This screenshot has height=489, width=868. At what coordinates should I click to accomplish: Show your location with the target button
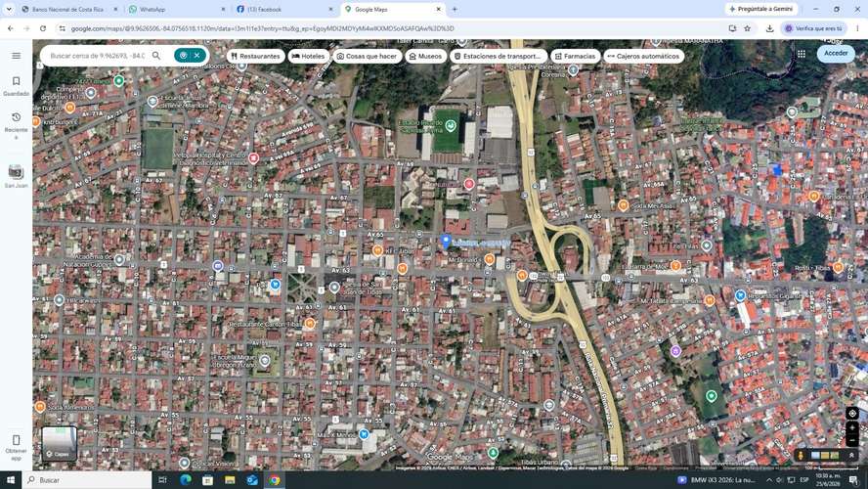(852, 413)
